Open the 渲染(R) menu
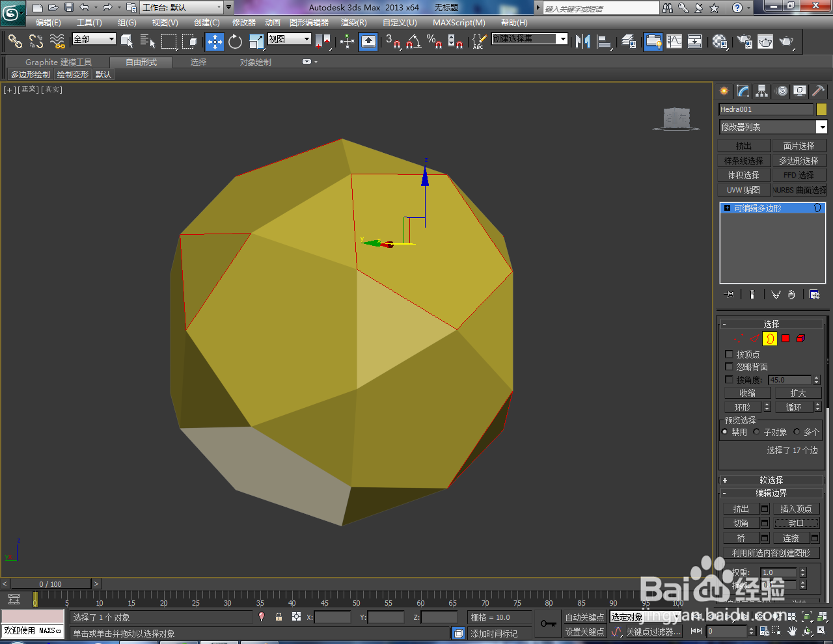 (353, 23)
